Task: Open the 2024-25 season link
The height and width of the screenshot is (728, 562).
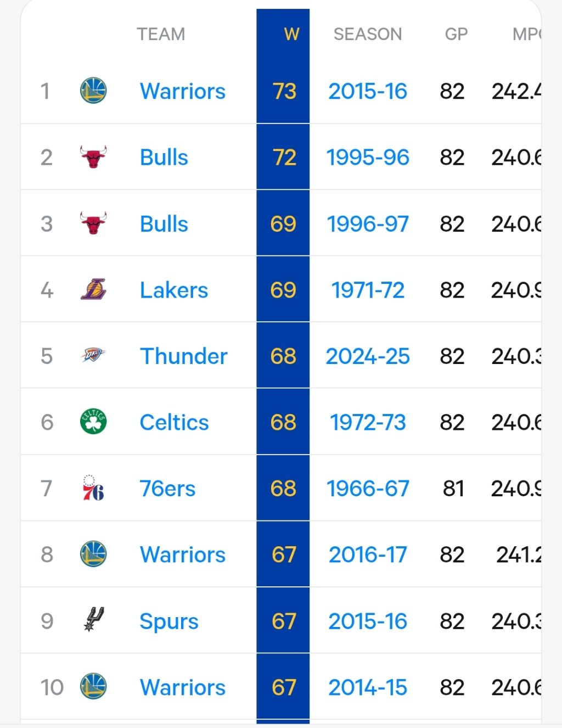Action: (368, 356)
